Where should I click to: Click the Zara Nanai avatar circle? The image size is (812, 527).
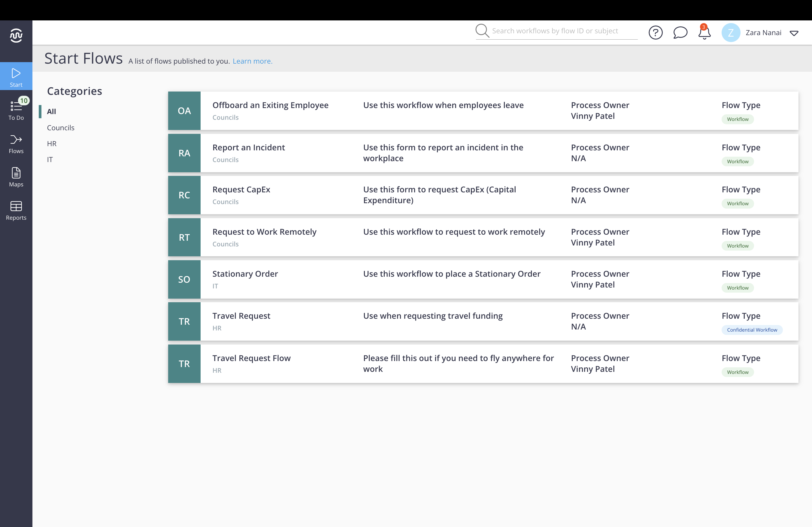click(x=730, y=33)
